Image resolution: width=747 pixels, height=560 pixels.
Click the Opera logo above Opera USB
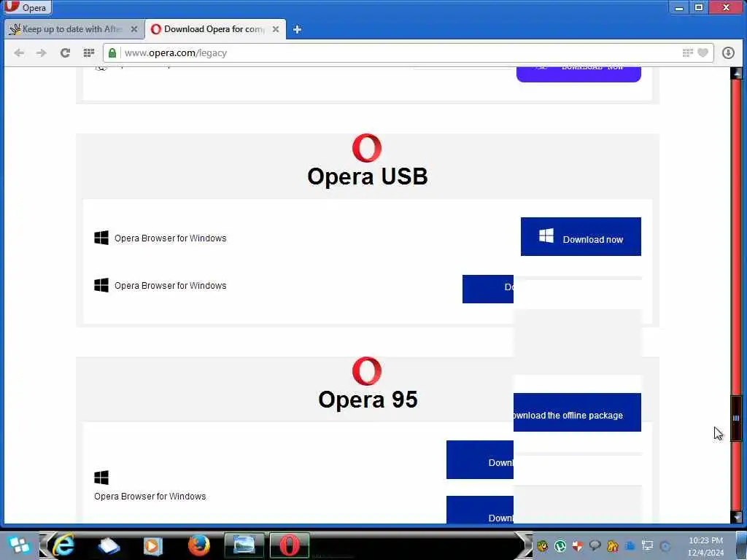coord(367,148)
